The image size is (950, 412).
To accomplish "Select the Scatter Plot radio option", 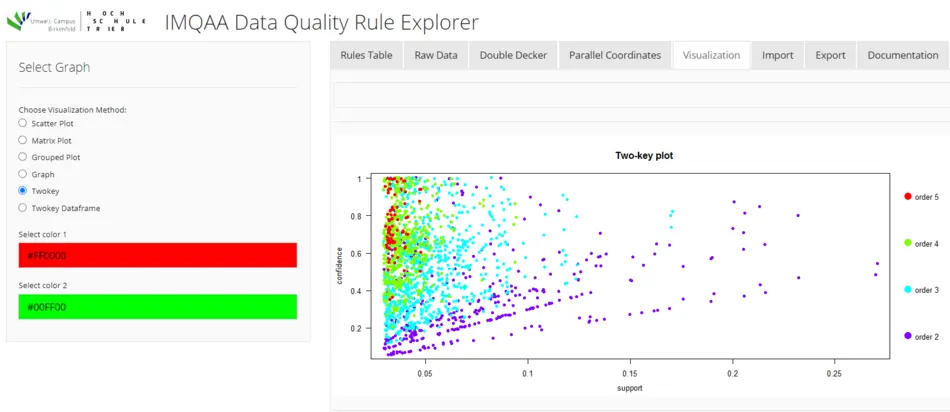I will (x=23, y=123).
